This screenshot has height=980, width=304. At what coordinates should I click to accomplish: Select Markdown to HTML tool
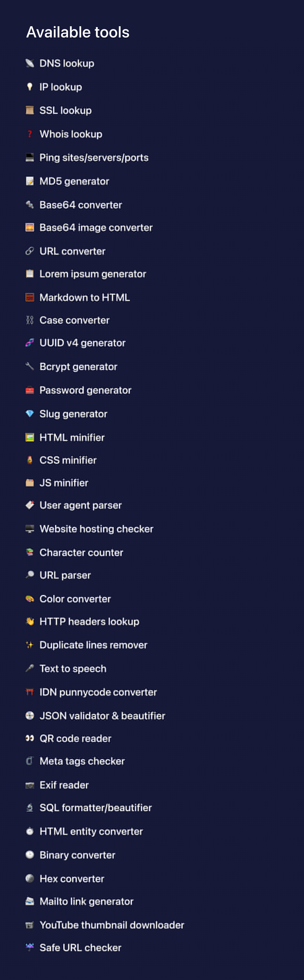[85, 297]
